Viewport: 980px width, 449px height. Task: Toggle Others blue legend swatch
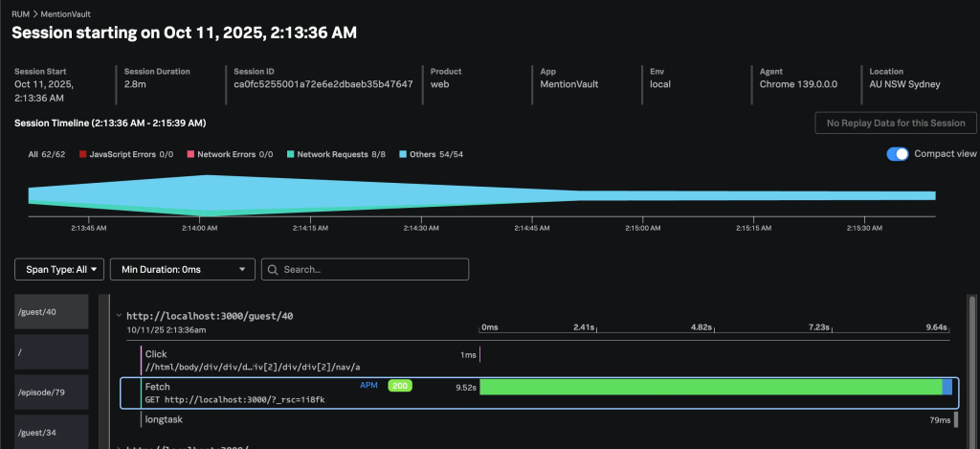pyautogui.click(x=402, y=154)
